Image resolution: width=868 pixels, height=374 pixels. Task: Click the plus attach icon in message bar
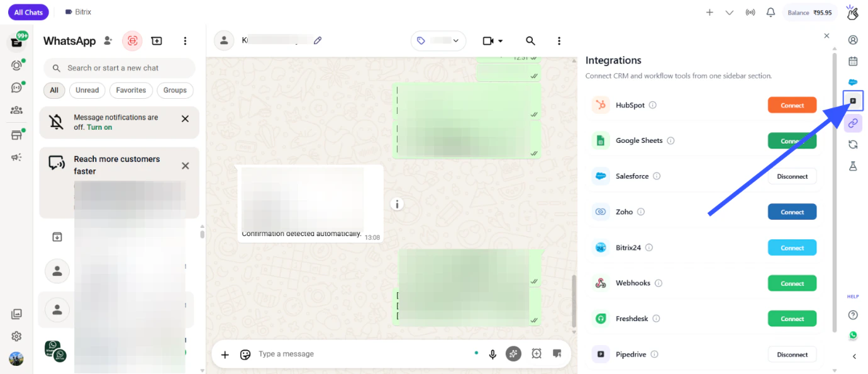[x=225, y=354]
